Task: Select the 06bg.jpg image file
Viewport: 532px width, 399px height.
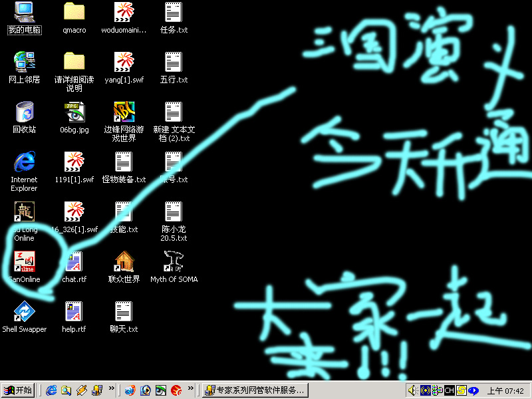Action: 74,112
